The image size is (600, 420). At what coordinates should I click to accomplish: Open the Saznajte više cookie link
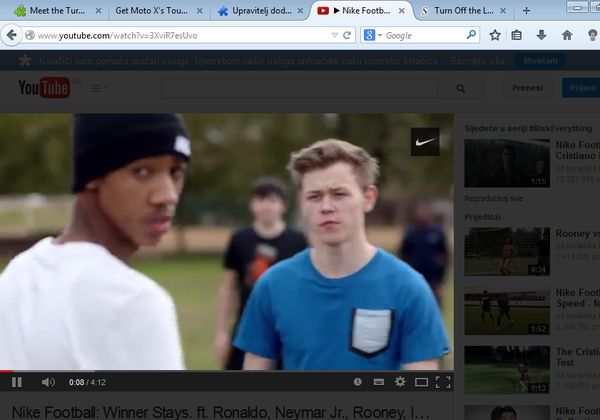pyautogui.click(x=477, y=61)
